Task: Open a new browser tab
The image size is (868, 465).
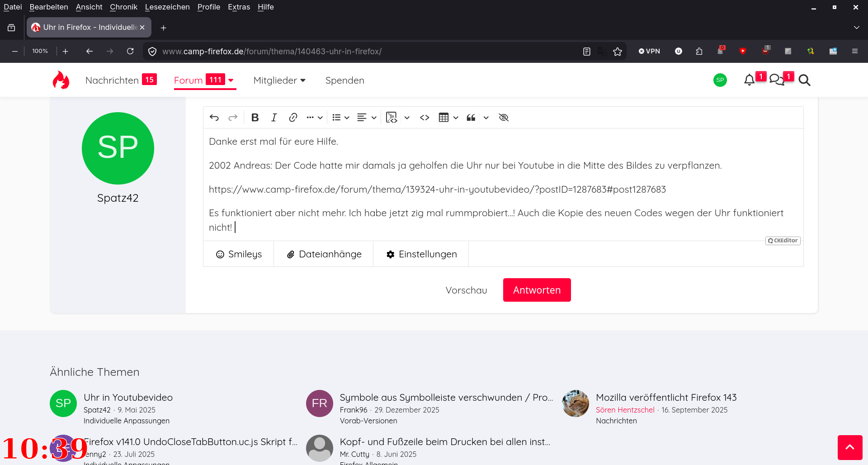Action: [x=164, y=28]
